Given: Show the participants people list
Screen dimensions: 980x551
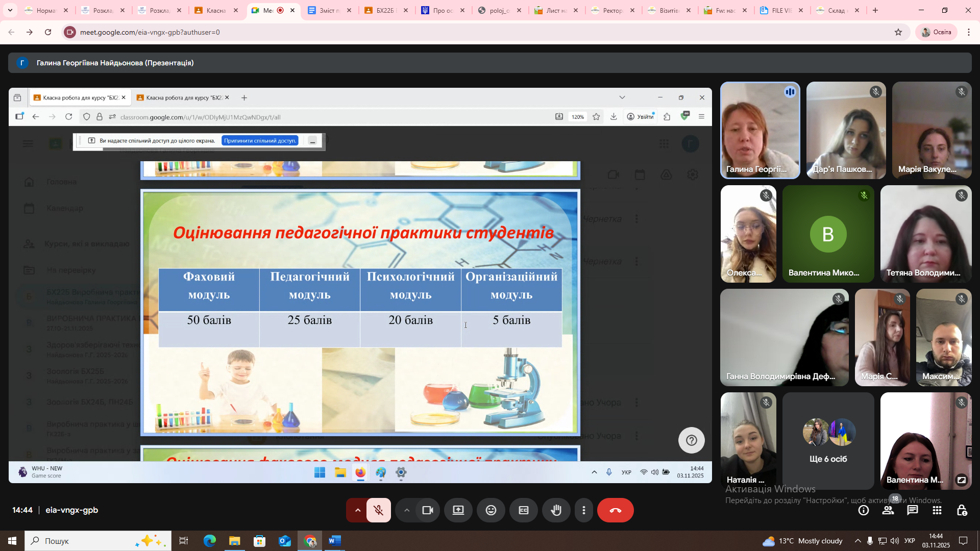Looking at the screenshot, I should click(x=888, y=510).
